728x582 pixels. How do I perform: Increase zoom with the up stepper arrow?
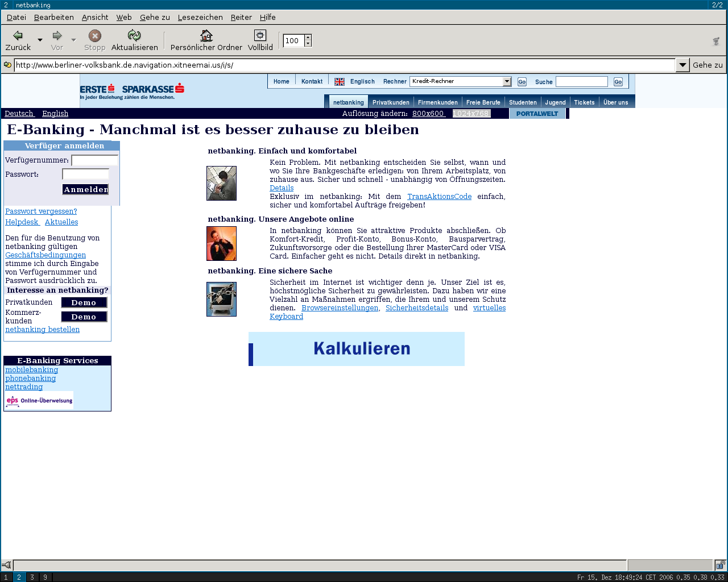308,38
